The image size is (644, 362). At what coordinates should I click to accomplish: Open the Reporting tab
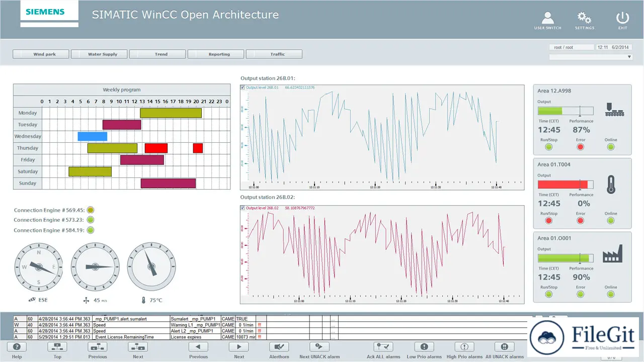[x=216, y=54]
